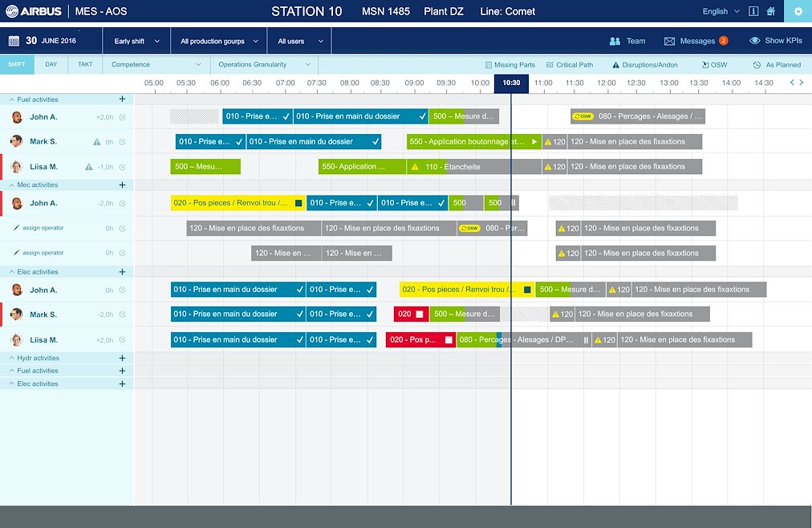Open the calendar icon beside 30 June 2016
812x528 pixels.
pos(14,41)
